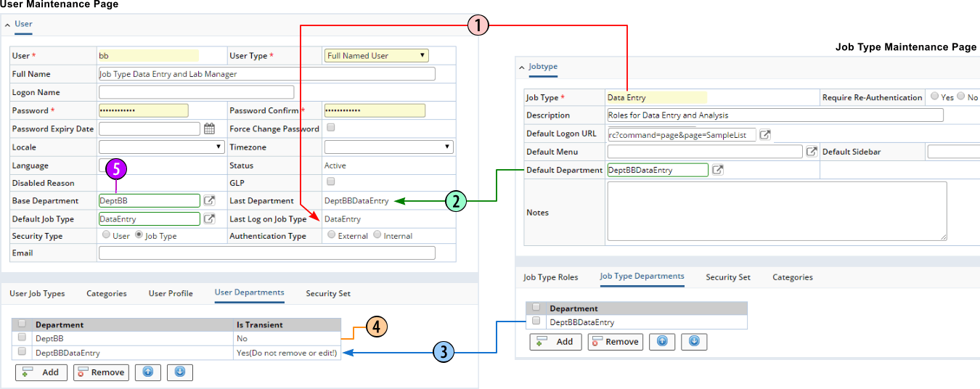Move user department down arrow
Viewport: 980px width, 389px height.
[180, 372]
